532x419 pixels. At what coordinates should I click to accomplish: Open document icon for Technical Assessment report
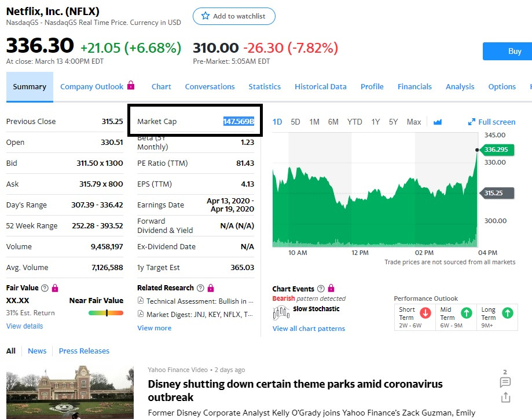141,301
